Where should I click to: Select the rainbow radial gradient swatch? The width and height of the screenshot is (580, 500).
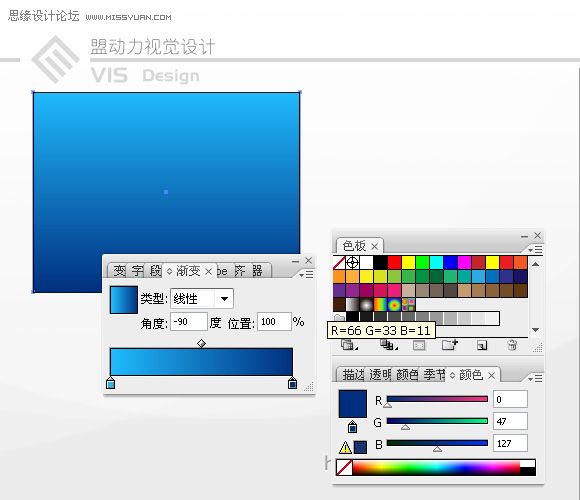[394, 305]
